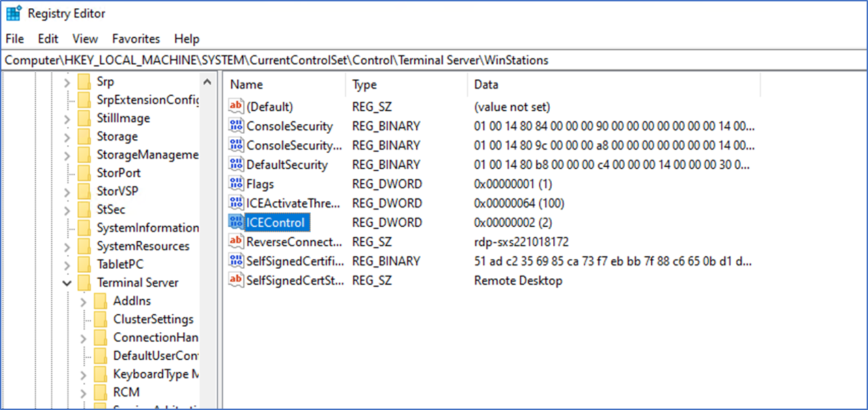Screen dimensions: 868x410
Task: Select the StorageManageme key label
Action: (148, 155)
